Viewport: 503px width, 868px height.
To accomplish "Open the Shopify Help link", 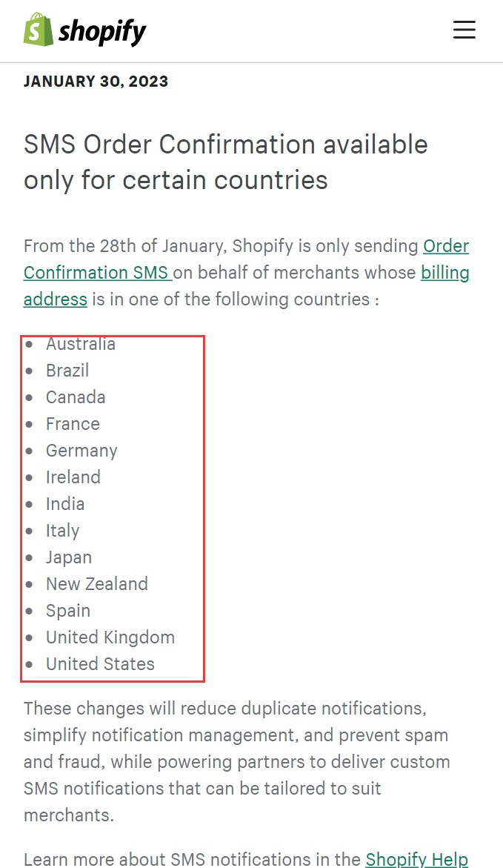I will [416, 859].
